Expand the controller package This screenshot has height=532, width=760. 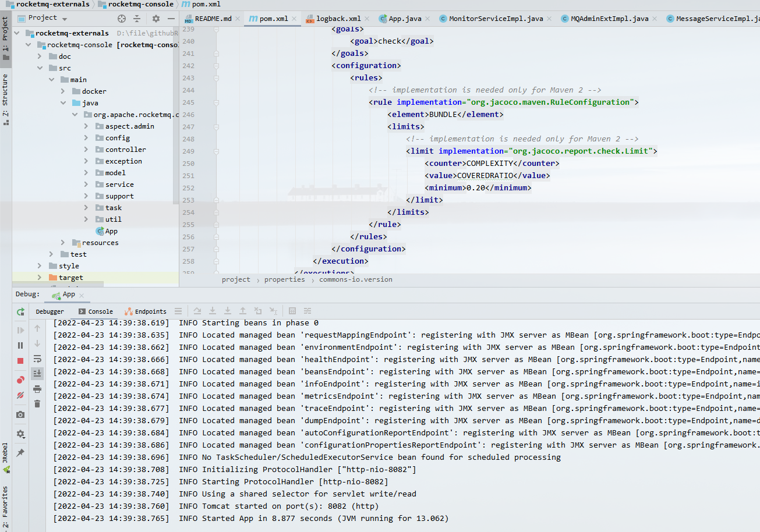tap(86, 150)
